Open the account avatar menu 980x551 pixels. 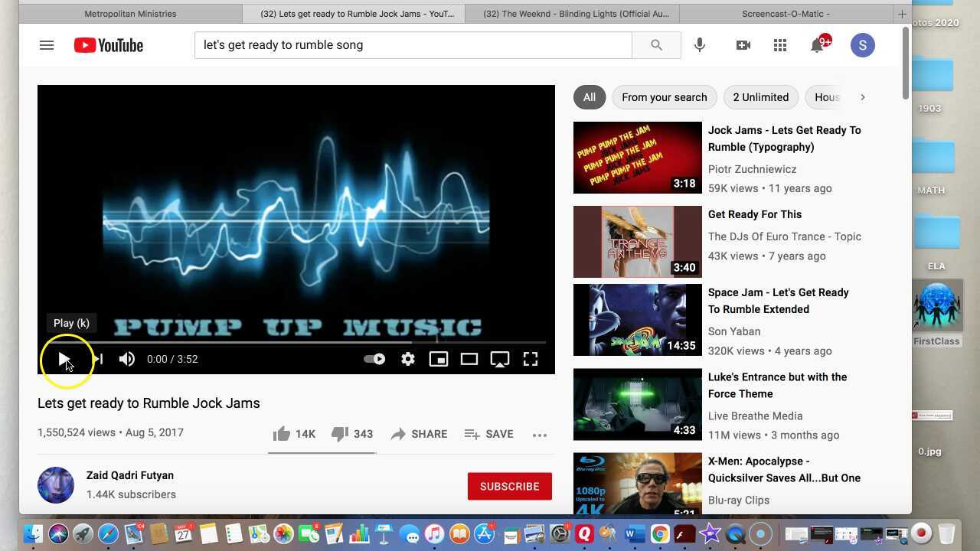tap(863, 45)
